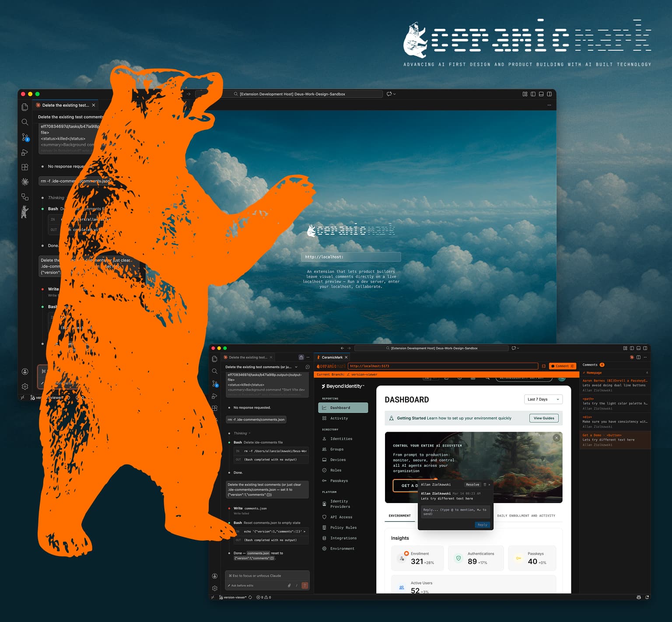
Task: Open the Claude starburst icon in activity bar
Action: coord(25,182)
